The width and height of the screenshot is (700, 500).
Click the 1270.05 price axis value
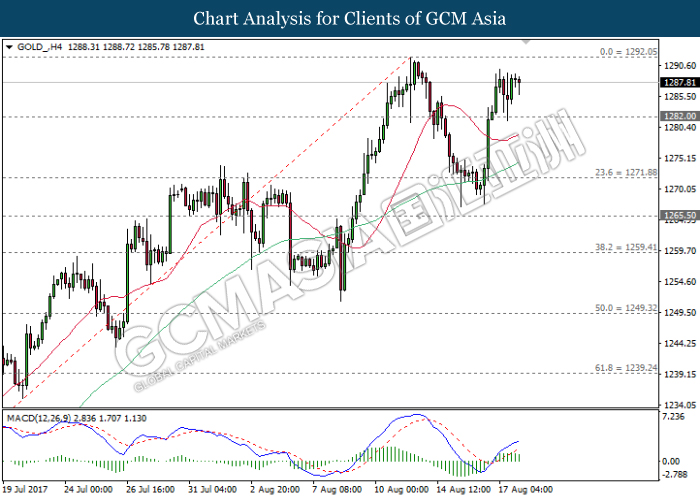680,189
